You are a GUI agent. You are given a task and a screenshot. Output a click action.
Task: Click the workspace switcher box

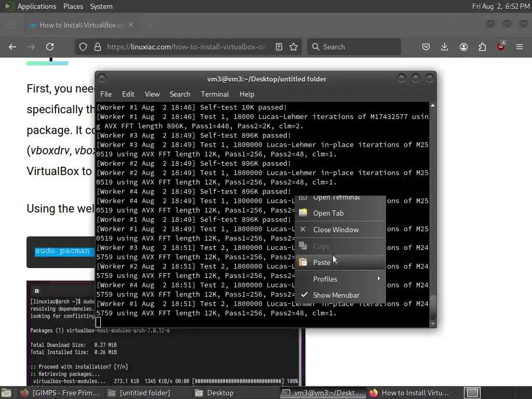(472, 393)
